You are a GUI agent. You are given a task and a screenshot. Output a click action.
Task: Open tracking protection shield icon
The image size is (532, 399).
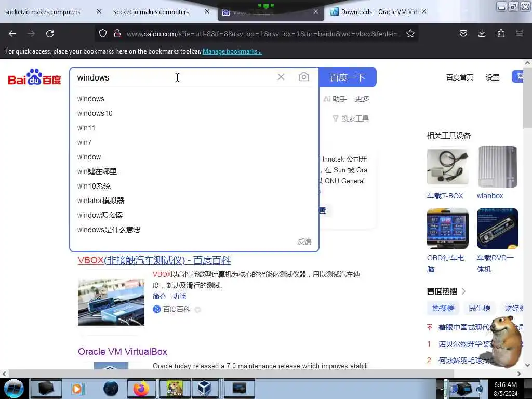click(x=103, y=33)
